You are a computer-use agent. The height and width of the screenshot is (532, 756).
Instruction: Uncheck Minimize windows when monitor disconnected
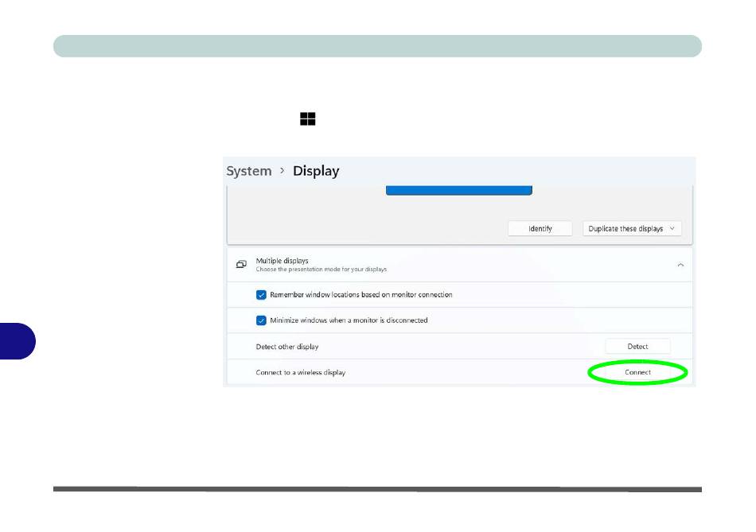tap(261, 320)
